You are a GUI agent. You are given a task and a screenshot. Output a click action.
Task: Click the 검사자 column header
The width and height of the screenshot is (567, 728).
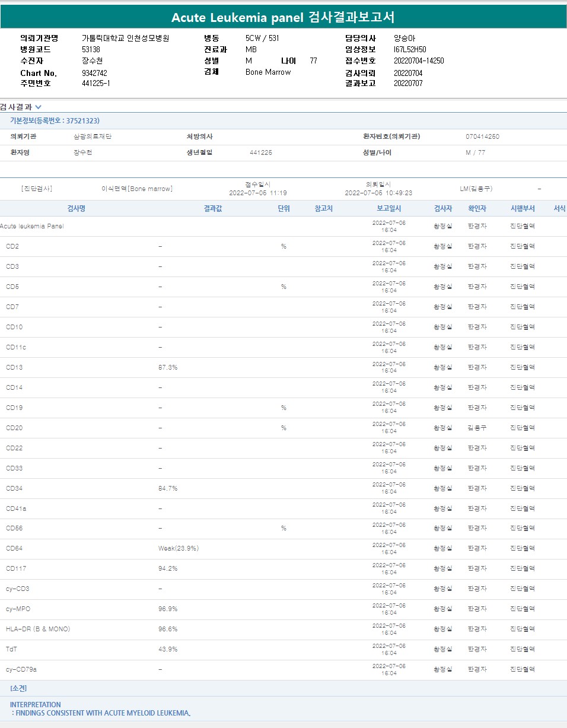[442, 208]
